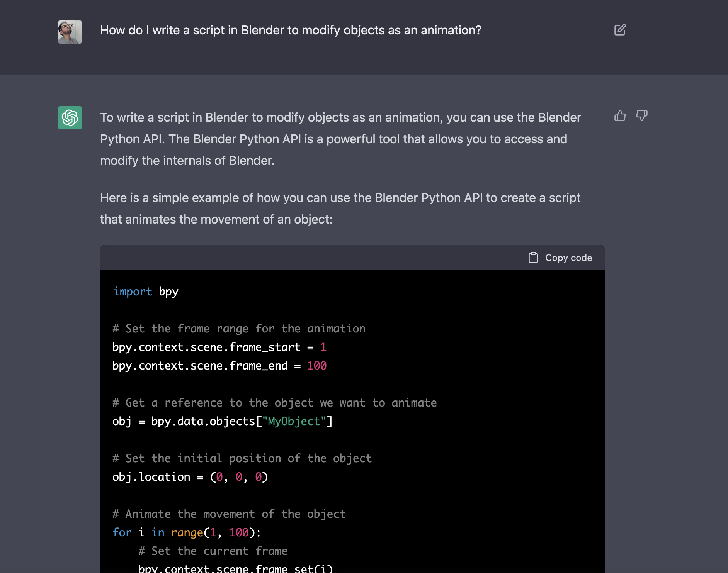Click the frame_start assignment line

pos(219,347)
